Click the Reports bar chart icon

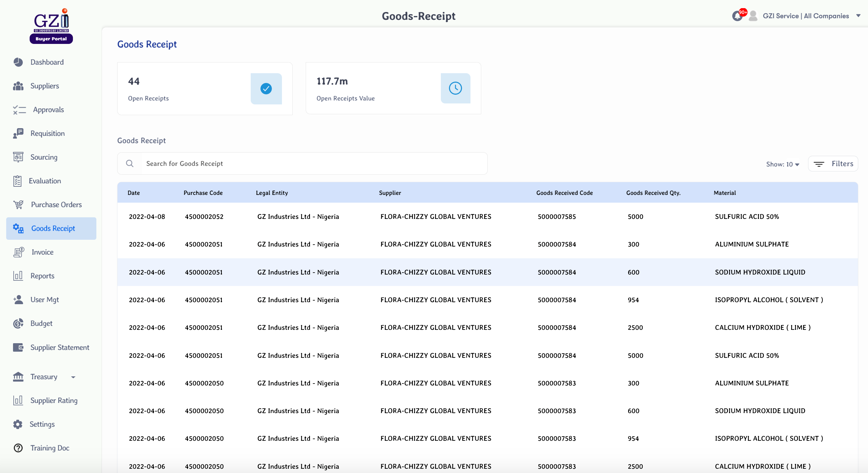point(18,276)
